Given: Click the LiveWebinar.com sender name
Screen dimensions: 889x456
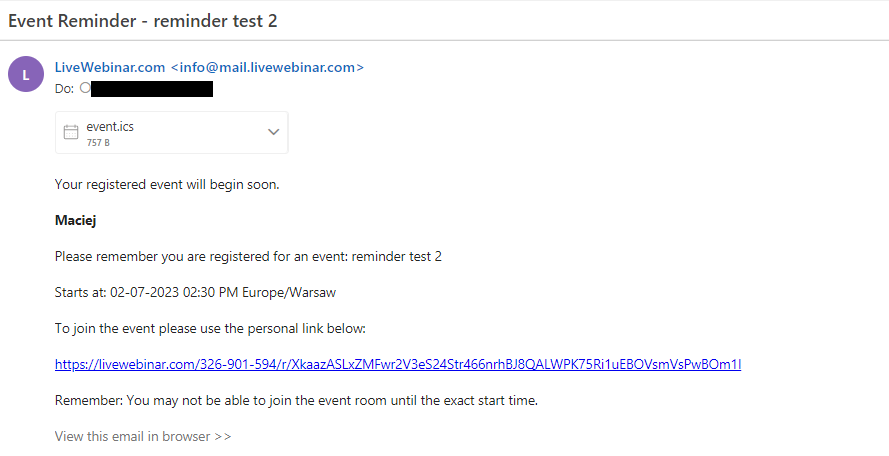Looking at the screenshot, I should [110, 67].
